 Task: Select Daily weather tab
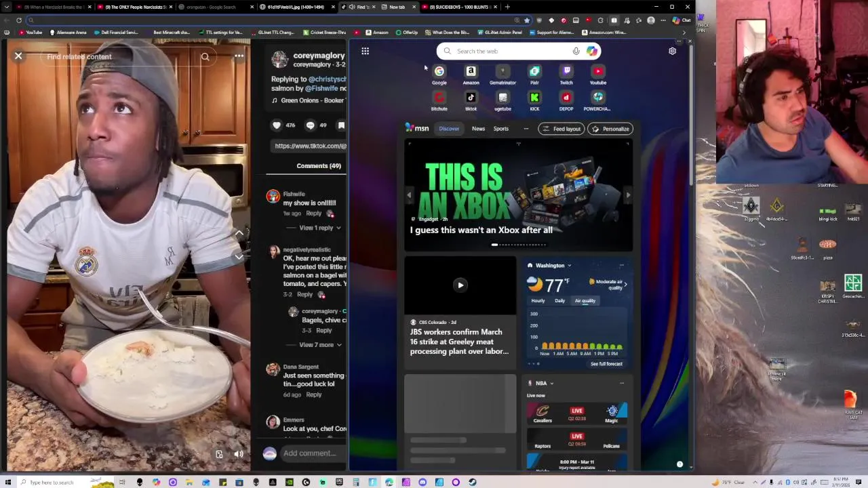560,301
